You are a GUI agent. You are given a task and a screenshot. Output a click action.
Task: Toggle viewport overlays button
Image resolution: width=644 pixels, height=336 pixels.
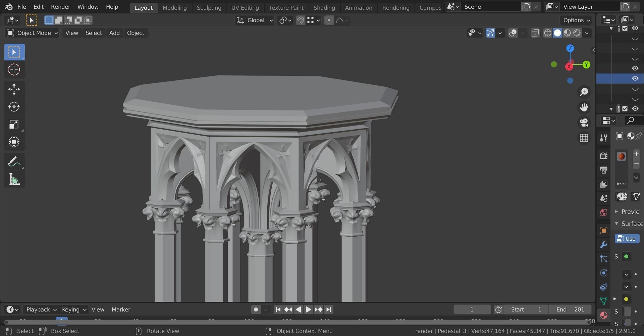coord(513,33)
